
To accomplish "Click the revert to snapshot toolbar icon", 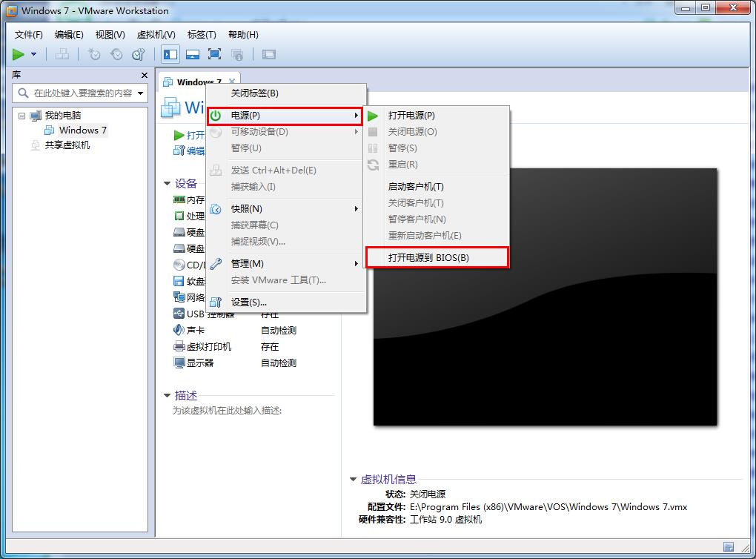I will (x=116, y=54).
